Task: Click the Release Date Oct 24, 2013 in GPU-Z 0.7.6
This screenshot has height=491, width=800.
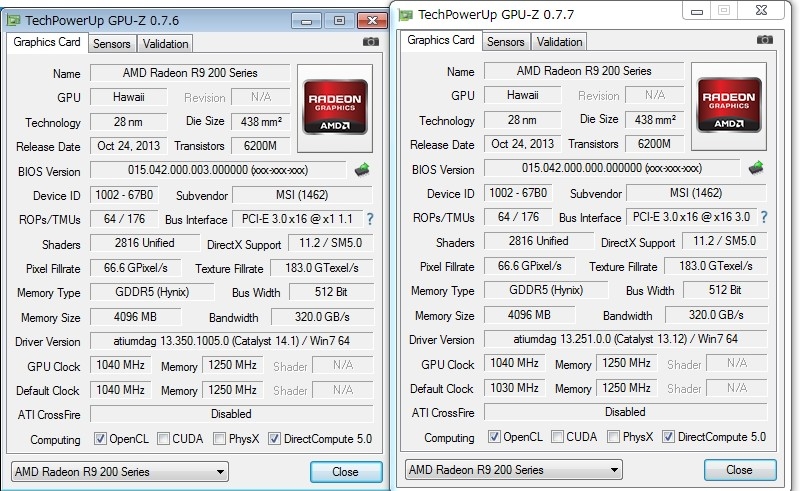Action: click(129, 146)
